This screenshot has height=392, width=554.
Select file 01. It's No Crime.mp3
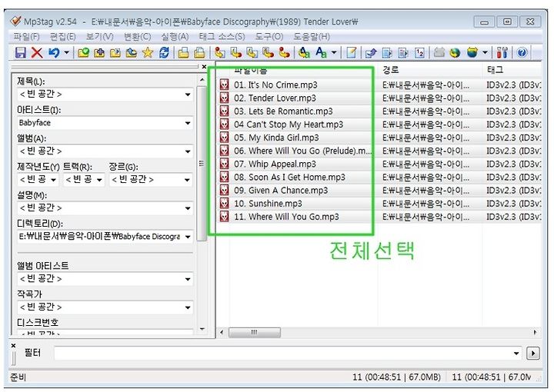(x=275, y=85)
